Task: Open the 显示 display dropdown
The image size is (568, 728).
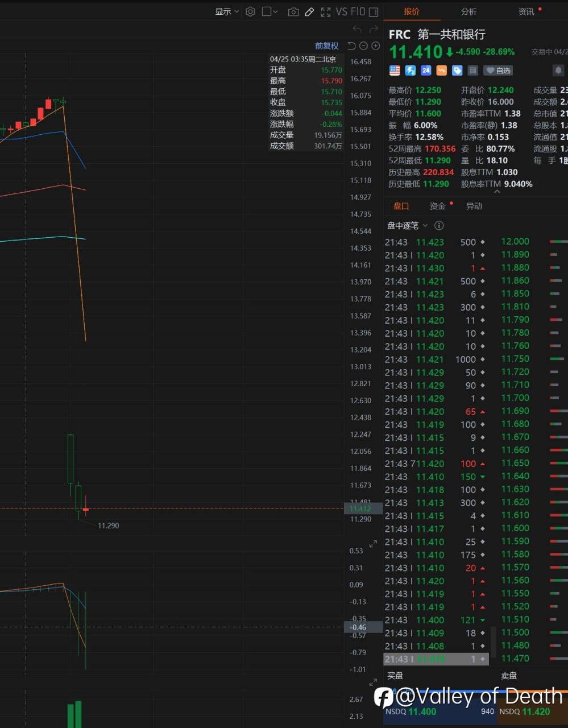Action: tap(227, 11)
